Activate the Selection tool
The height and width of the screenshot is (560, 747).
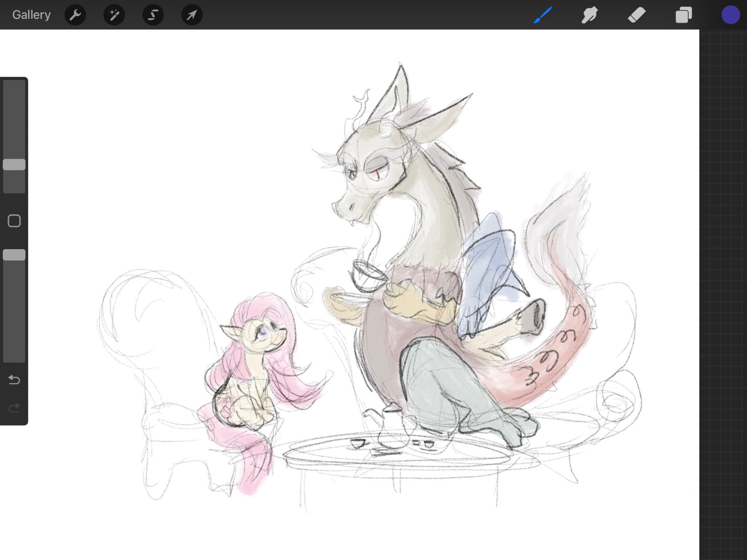click(x=153, y=15)
